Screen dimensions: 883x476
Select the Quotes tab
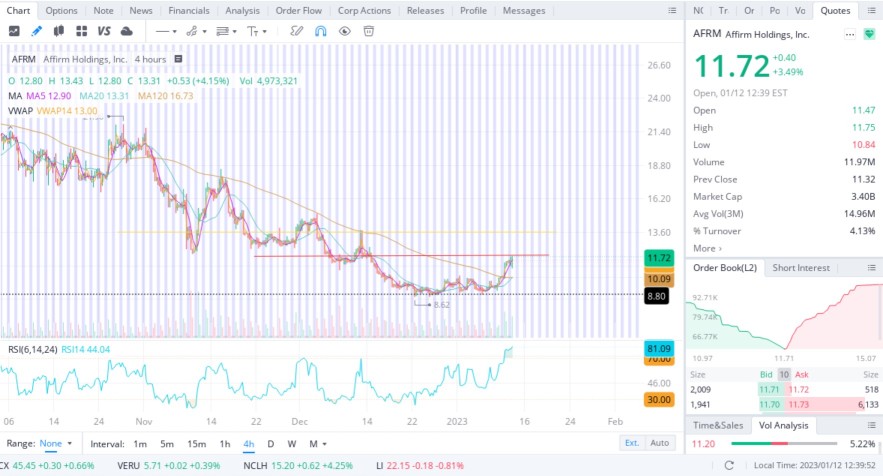835,11
